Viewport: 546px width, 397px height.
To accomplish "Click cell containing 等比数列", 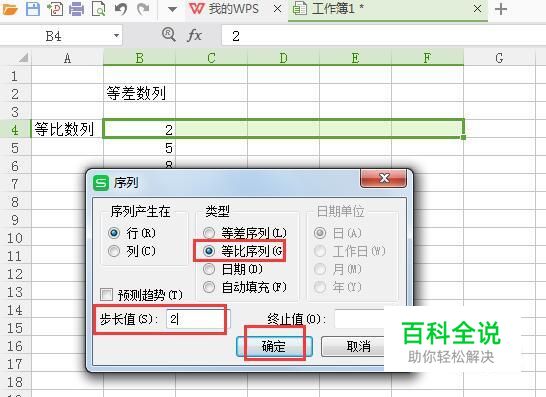I will pyautogui.click(x=67, y=129).
